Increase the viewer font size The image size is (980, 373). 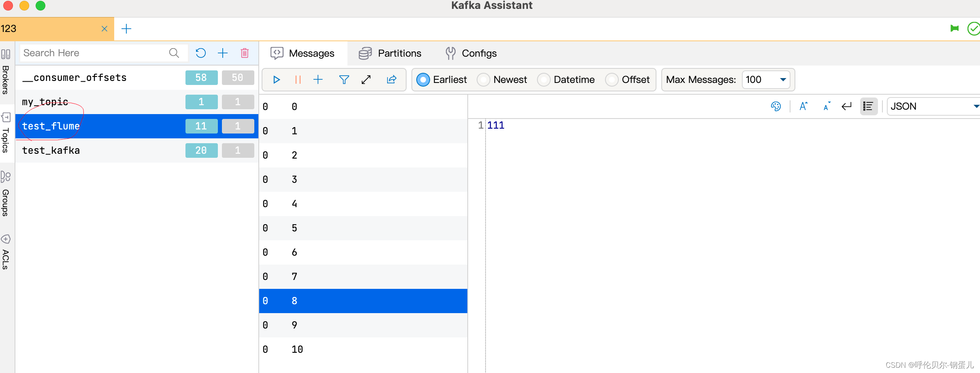point(804,106)
